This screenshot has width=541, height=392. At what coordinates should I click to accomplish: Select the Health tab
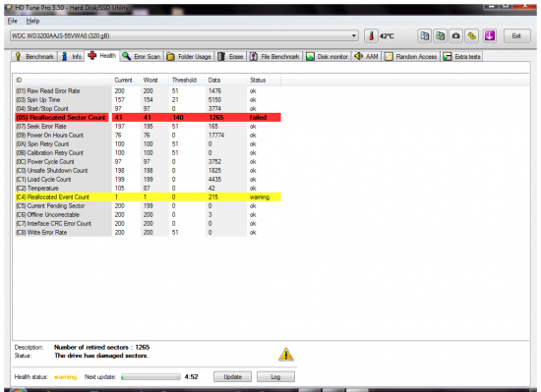[x=102, y=56]
